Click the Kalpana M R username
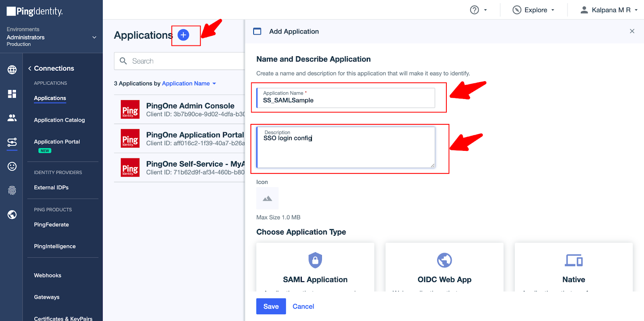 pos(611,10)
